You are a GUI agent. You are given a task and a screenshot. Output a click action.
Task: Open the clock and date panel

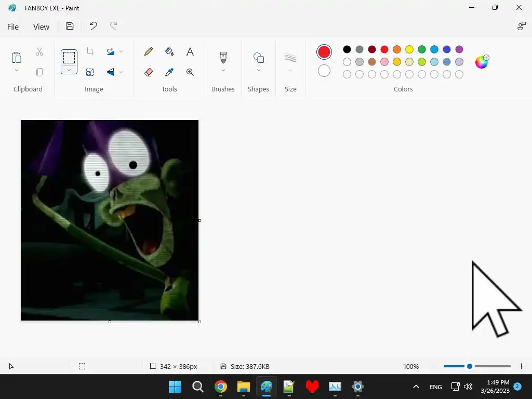pos(495,387)
